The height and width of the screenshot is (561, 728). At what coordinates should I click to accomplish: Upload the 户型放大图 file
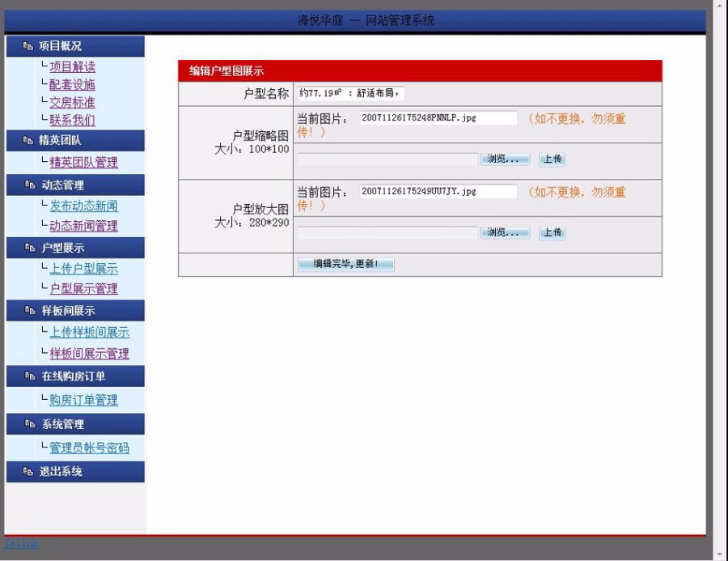pyautogui.click(x=552, y=233)
